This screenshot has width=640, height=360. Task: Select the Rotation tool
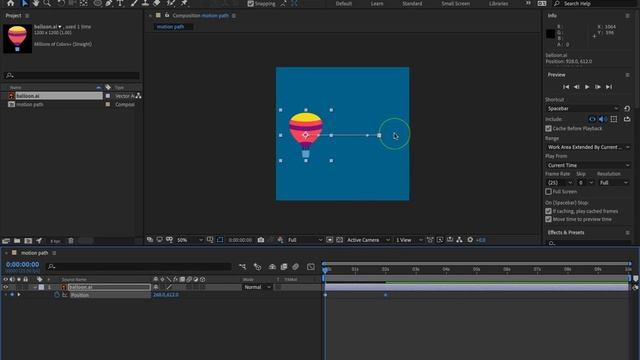click(x=61, y=3)
